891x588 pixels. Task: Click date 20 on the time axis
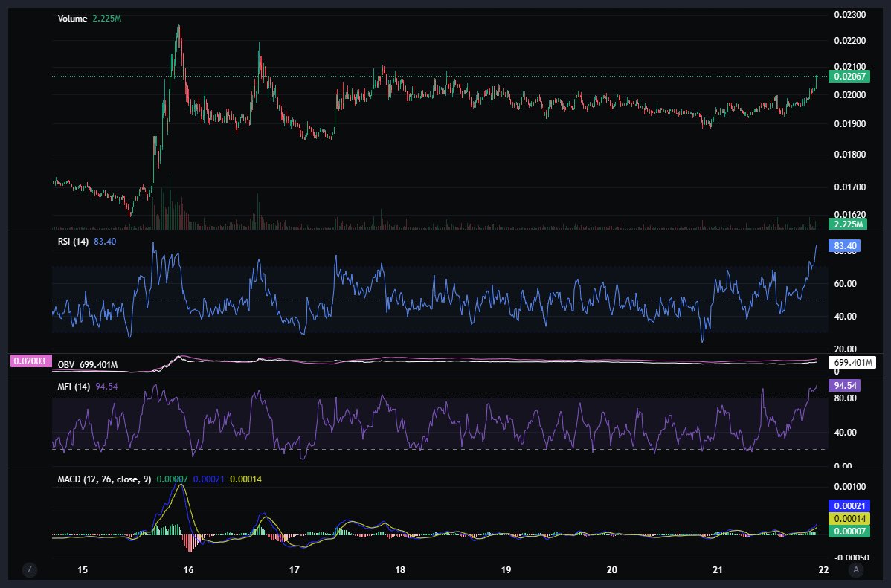click(x=612, y=570)
